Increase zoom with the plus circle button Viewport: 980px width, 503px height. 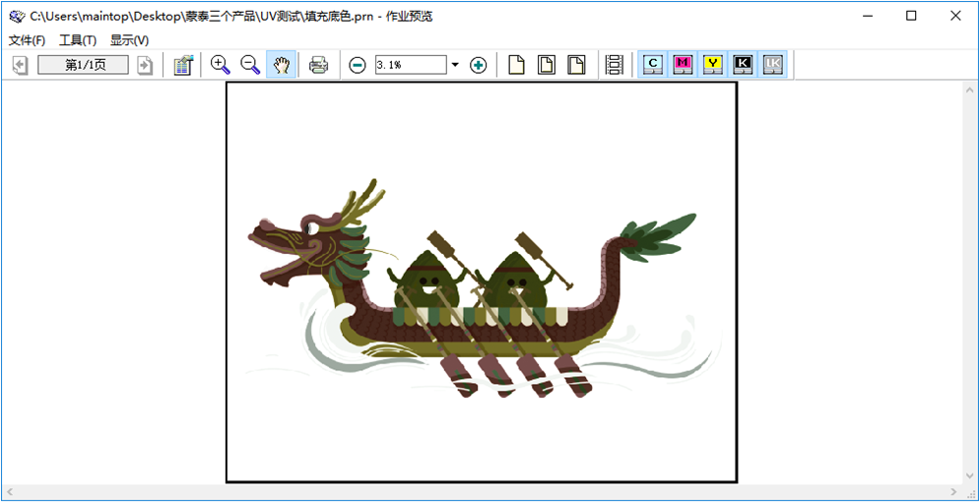478,65
